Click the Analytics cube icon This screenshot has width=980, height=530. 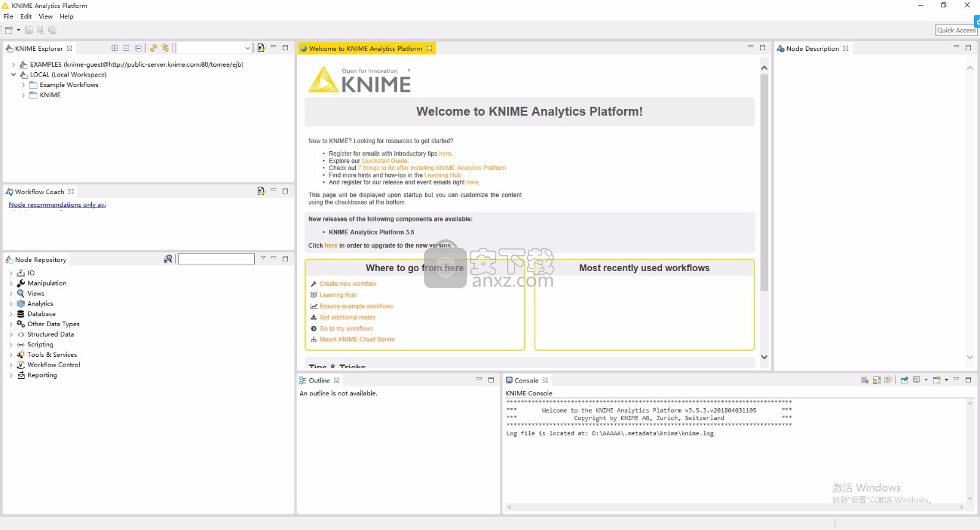(x=21, y=304)
